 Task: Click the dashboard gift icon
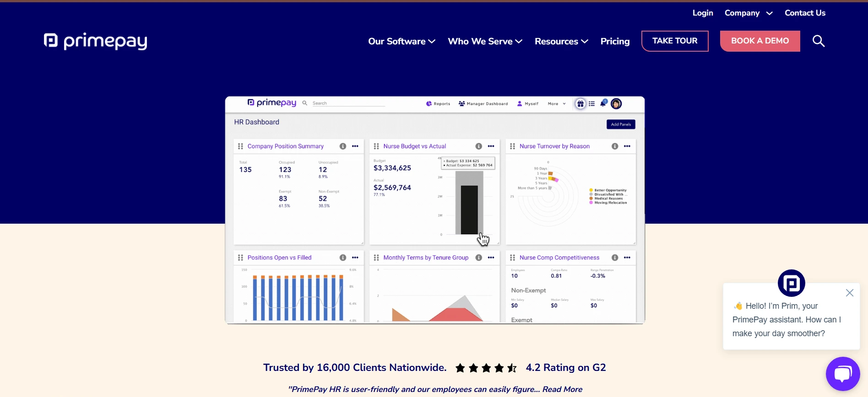[x=580, y=104]
